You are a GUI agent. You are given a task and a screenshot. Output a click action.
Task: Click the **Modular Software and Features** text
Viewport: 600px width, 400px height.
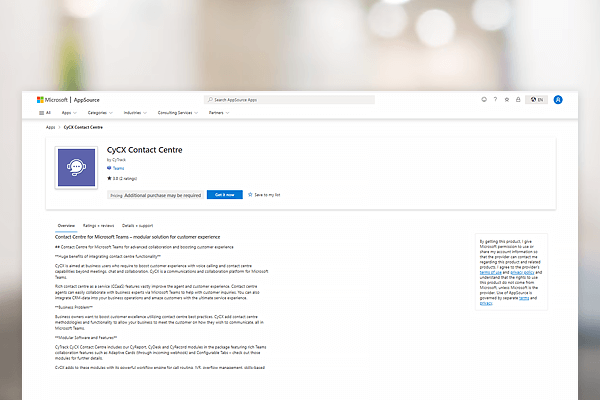[x=86, y=338]
